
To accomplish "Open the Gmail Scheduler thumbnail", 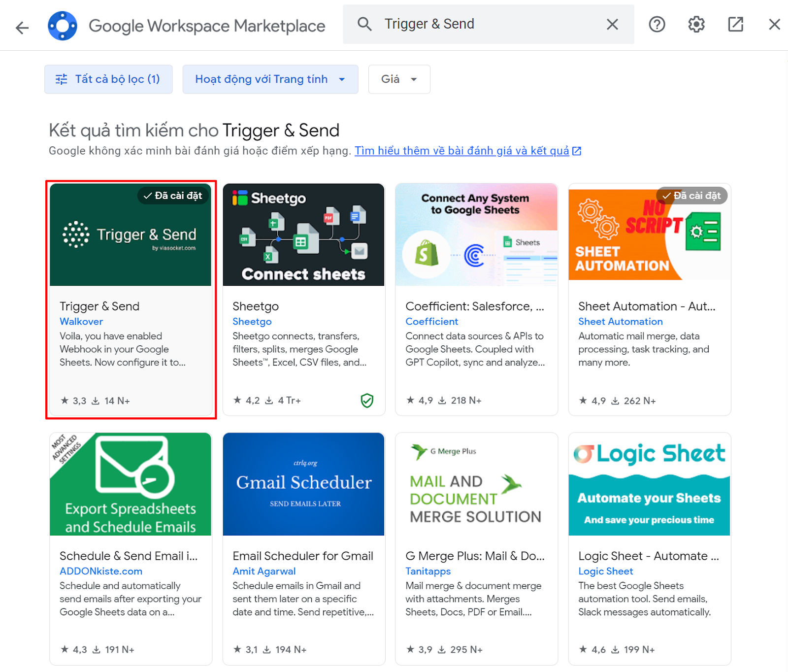I will coord(303,484).
